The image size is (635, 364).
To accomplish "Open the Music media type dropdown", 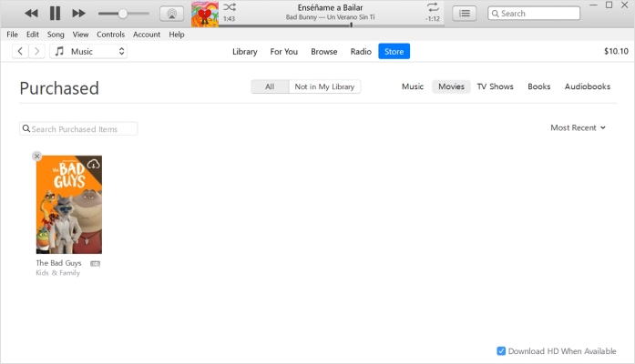I will click(88, 51).
